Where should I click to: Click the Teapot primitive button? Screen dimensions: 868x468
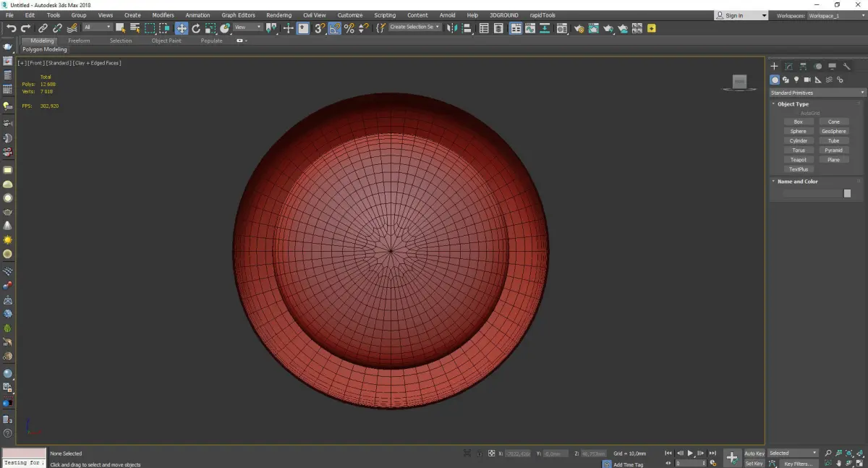(798, 160)
